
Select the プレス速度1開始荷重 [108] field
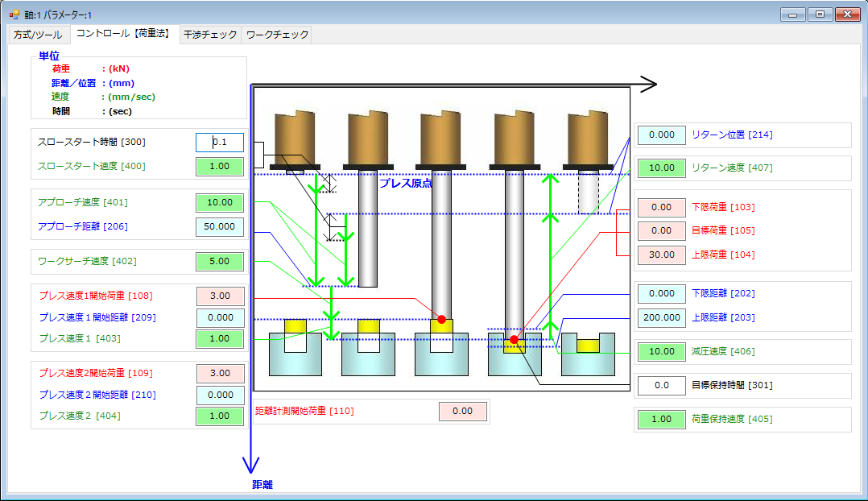[x=221, y=296]
